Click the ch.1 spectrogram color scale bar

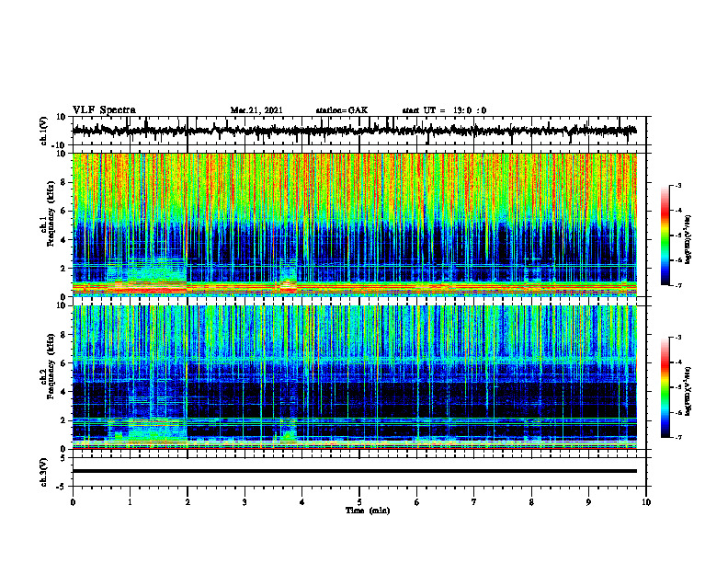(x=665, y=236)
